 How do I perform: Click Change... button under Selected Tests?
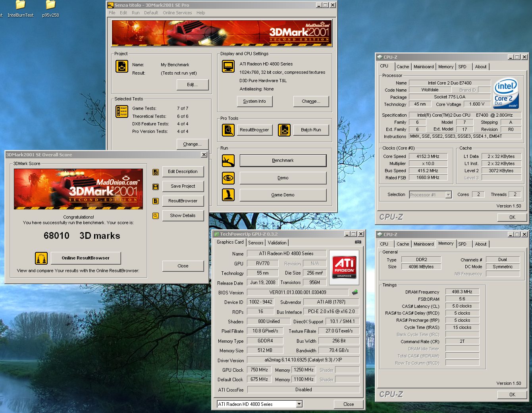click(x=193, y=144)
